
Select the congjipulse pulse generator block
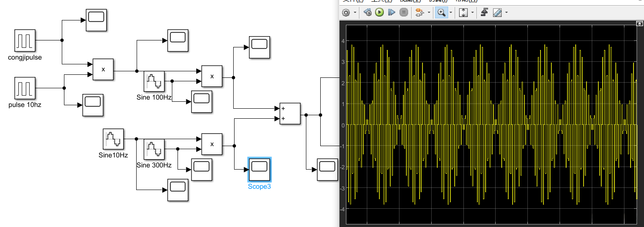pyautogui.click(x=25, y=40)
